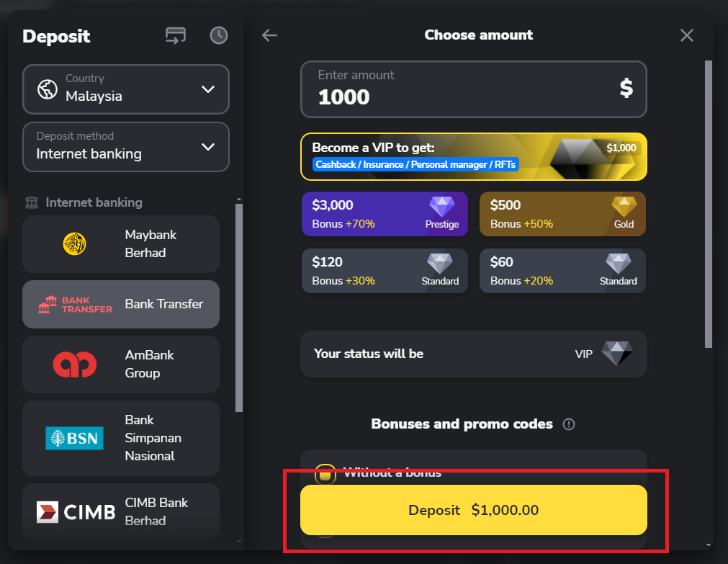Select the $500 Gold bonus tile
The image size is (728, 564).
pyautogui.click(x=562, y=214)
